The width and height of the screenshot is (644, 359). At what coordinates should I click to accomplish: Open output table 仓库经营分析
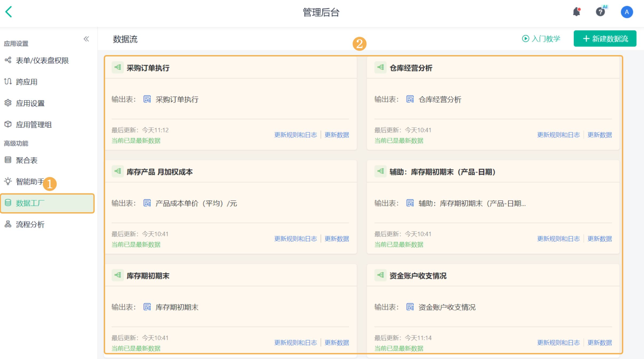coord(440,99)
